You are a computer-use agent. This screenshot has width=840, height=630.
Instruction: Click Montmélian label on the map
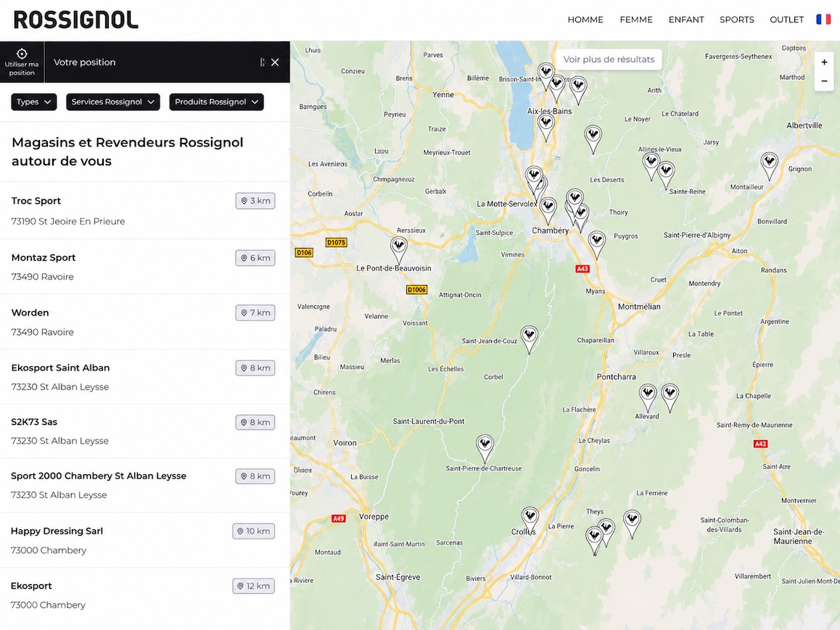pyautogui.click(x=639, y=307)
